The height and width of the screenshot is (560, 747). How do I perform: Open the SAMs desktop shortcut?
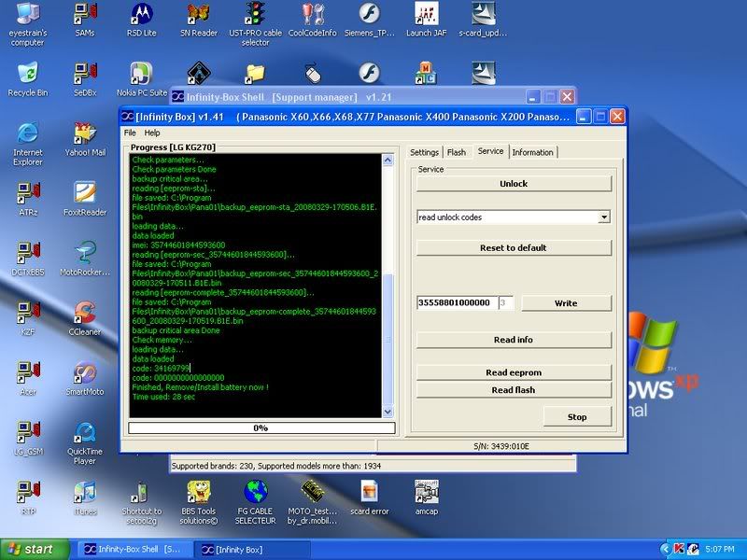click(x=85, y=20)
